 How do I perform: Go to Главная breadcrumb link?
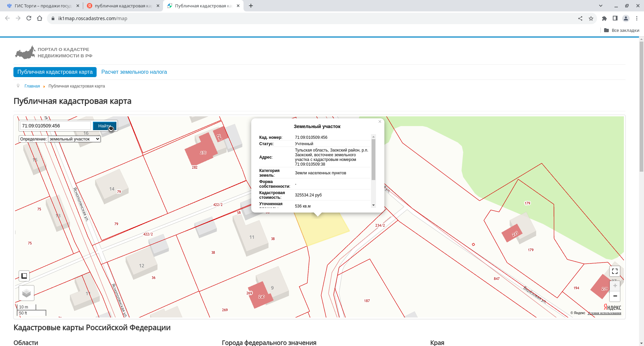pos(32,86)
